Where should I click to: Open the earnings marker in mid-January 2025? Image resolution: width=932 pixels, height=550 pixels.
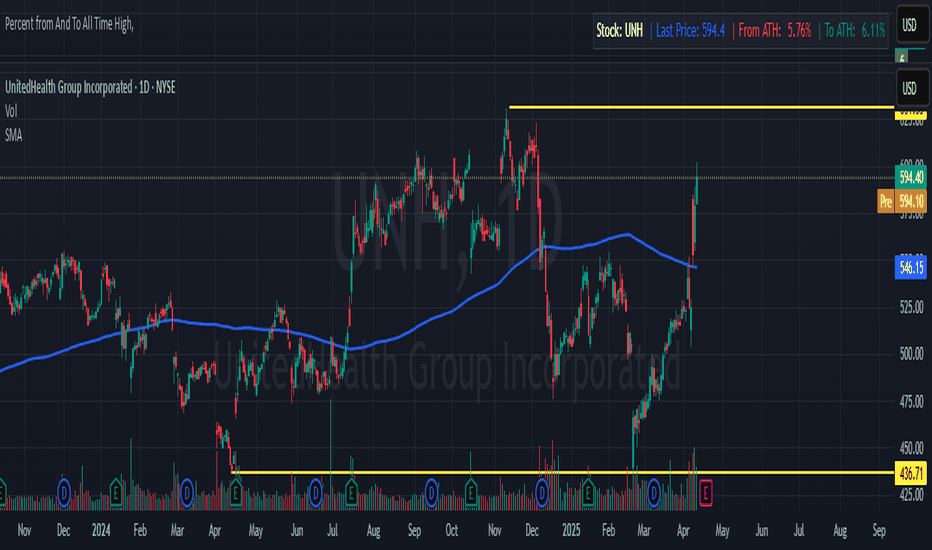point(588,493)
